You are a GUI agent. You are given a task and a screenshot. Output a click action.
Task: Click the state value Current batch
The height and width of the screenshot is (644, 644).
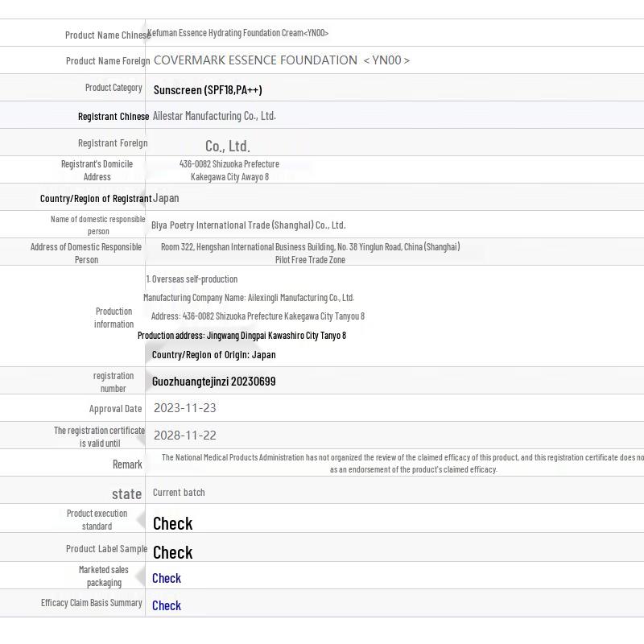pyautogui.click(x=179, y=493)
